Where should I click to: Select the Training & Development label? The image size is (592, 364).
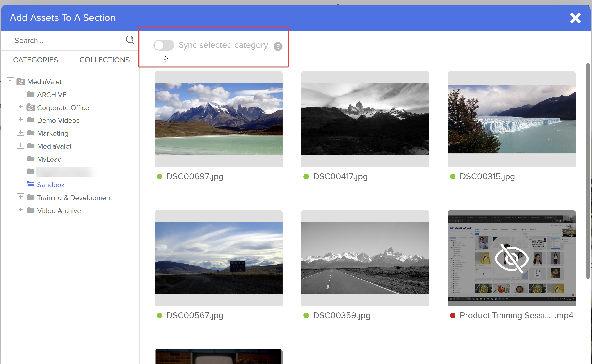coord(75,198)
